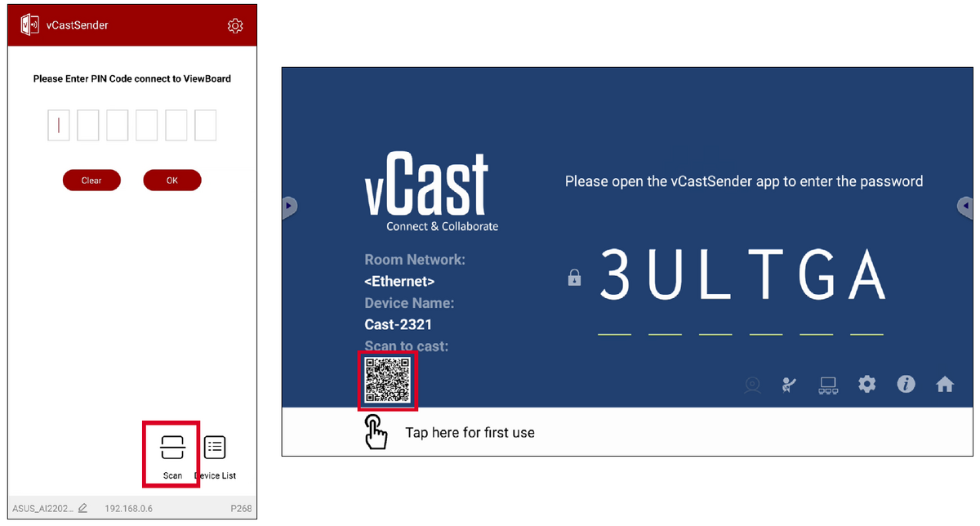Expand the left side arrow on vCast screen

[289, 207]
